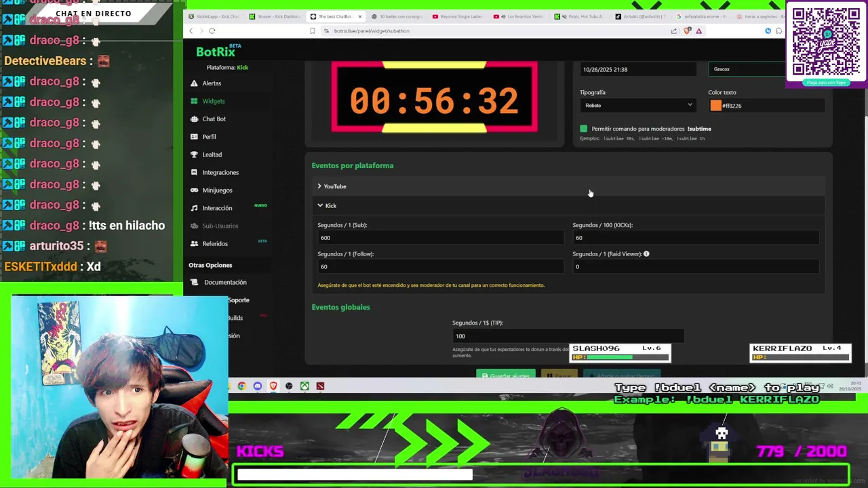Close the 'The best ChatBot' tab
The height and width of the screenshot is (488, 868).
tap(360, 16)
